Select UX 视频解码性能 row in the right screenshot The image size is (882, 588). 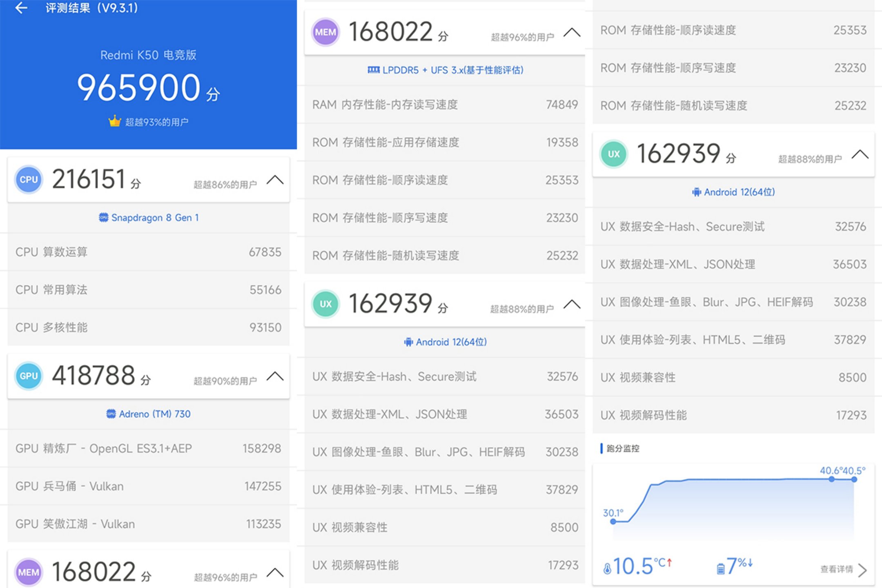(x=733, y=415)
